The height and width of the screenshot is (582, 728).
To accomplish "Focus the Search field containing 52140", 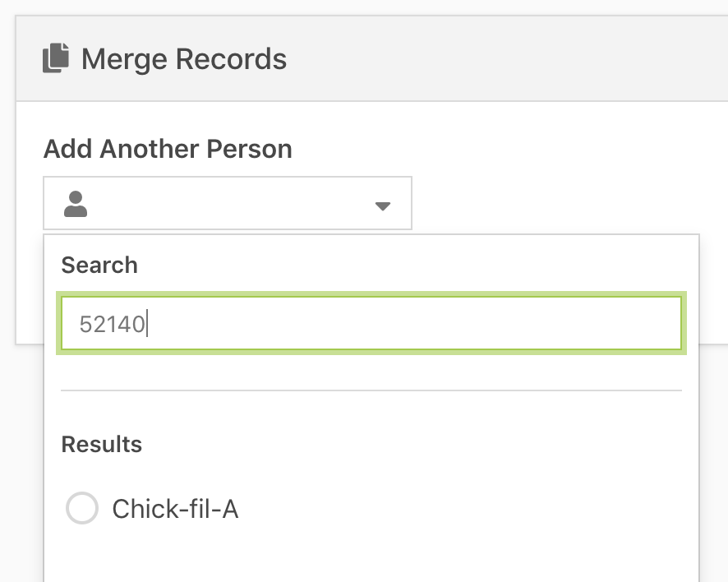I will point(371,323).
